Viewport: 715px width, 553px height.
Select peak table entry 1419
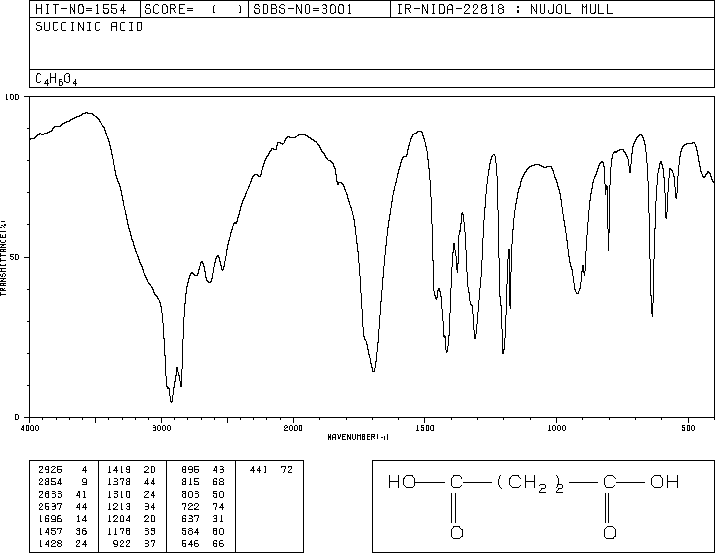point(119,470)
